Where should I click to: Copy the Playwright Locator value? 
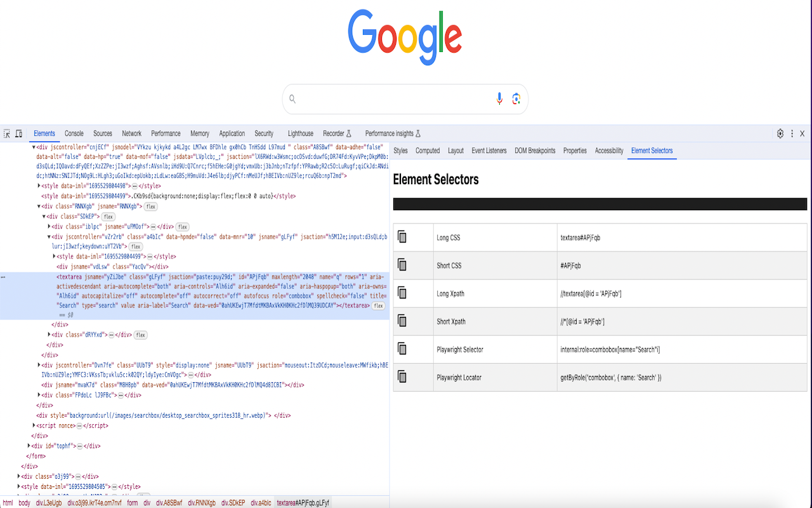click(x=402, y=377)
